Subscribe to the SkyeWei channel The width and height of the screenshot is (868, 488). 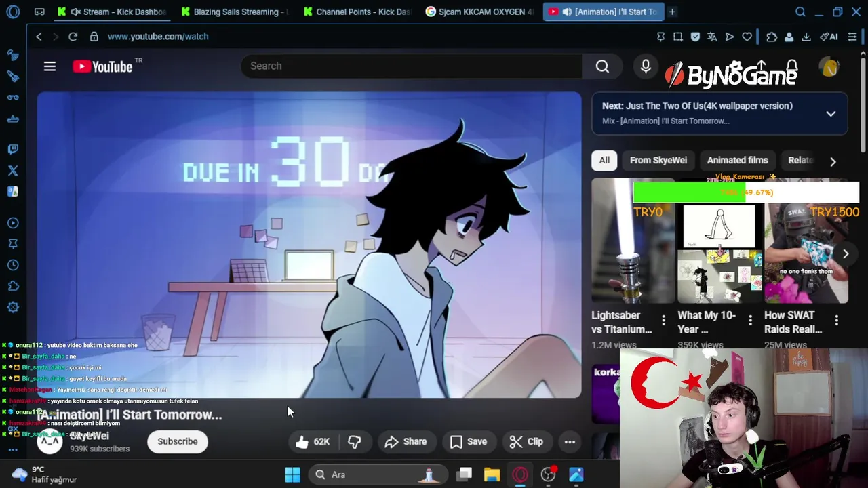click(x=178, y=441)
